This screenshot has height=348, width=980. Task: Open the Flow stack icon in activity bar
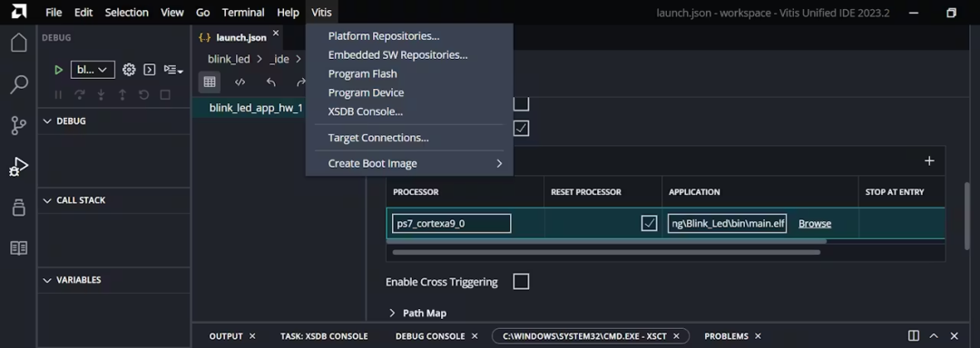(19, 208)
